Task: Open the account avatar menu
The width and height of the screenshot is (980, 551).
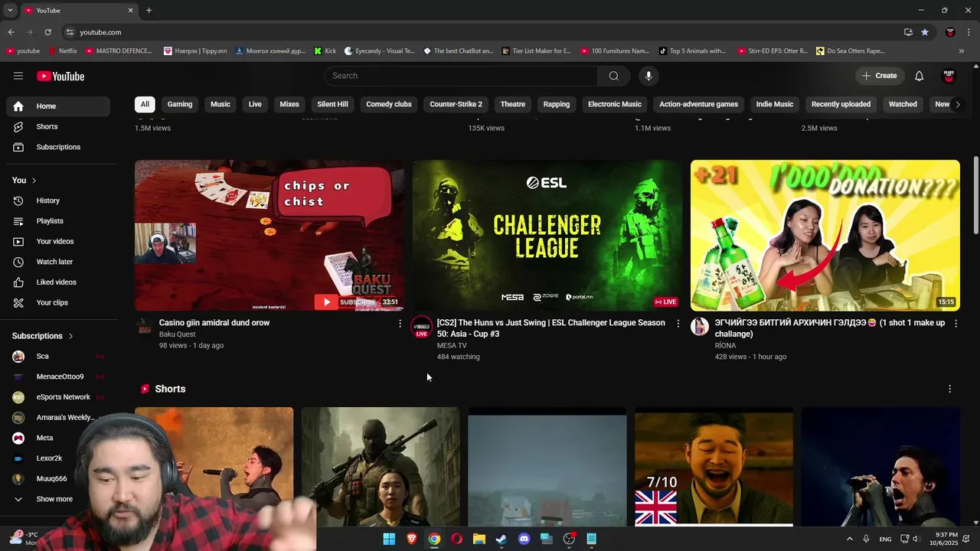Action: click(x=949, y=76)
